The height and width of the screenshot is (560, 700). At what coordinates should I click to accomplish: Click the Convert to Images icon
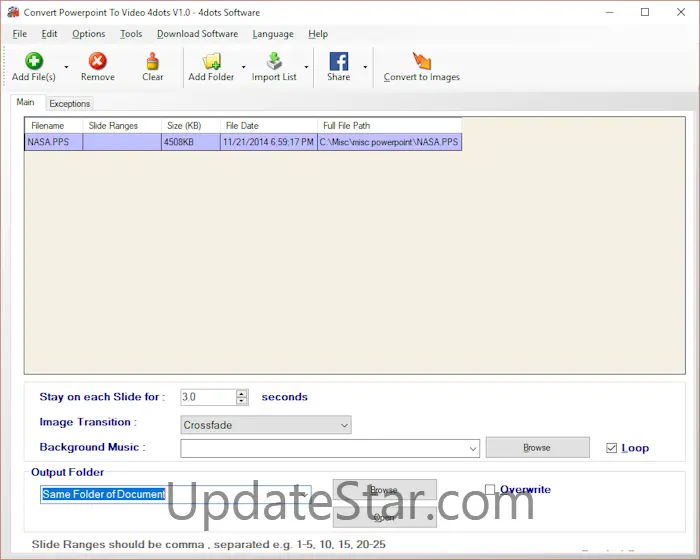click(x=421, y=61)
